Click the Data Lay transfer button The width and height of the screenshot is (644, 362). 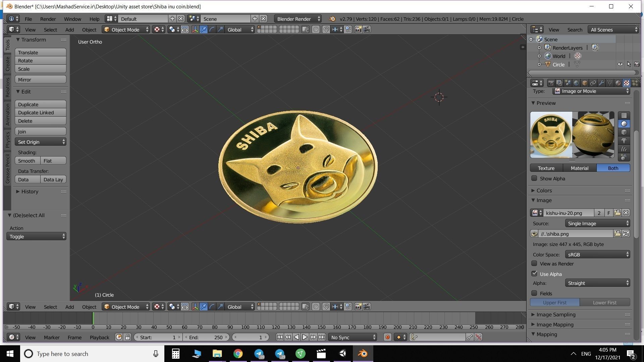coord(53,179)
